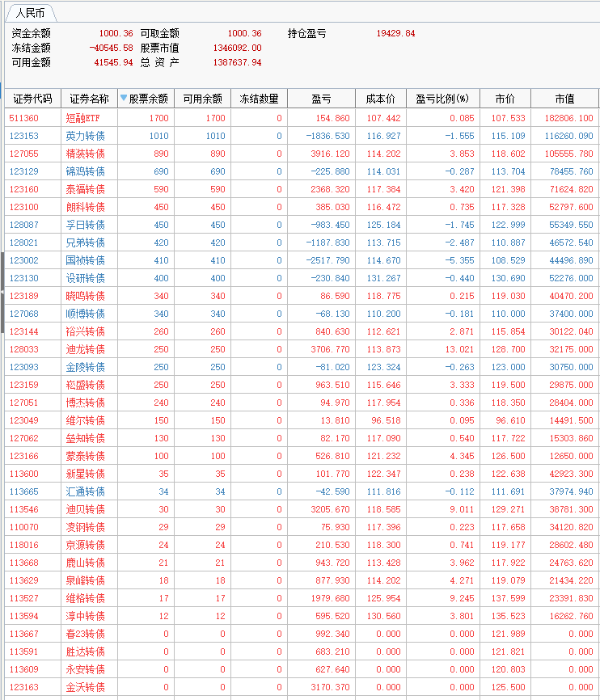Click 新星转债 holding
This screenshot has height=700, width=600.
pyautogui.click(x=86, y=474)
